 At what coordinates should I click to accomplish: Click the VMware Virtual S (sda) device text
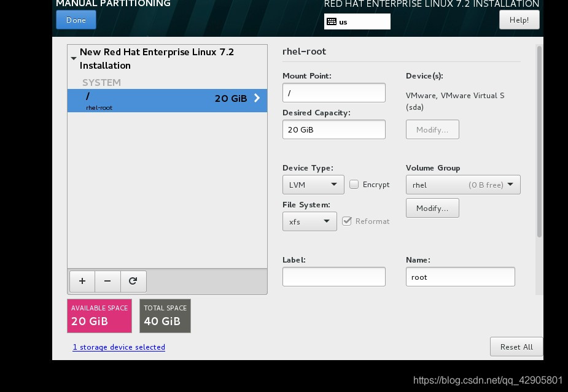point(455,101)
